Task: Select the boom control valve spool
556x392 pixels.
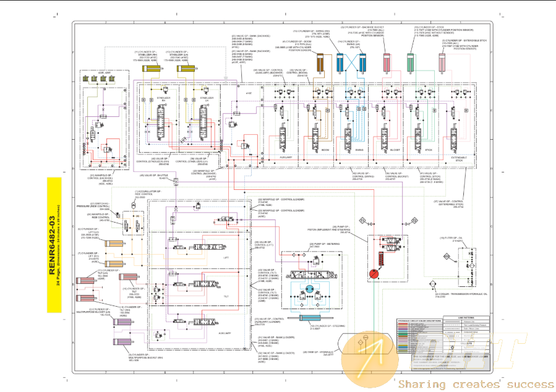Action: click(x=315, y=138)
